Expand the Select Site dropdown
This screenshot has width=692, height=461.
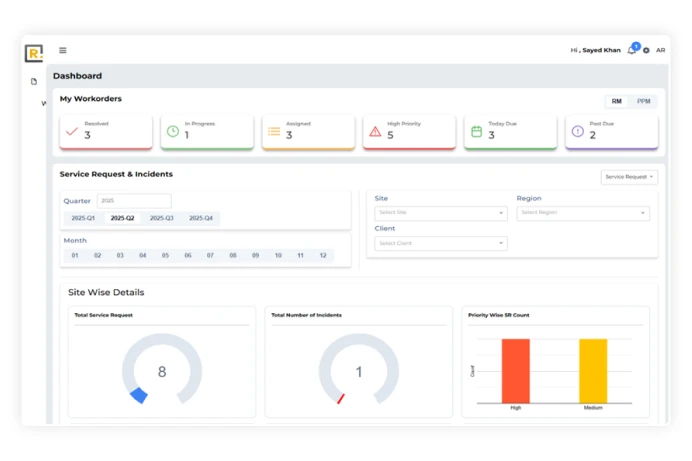point(440,213)
